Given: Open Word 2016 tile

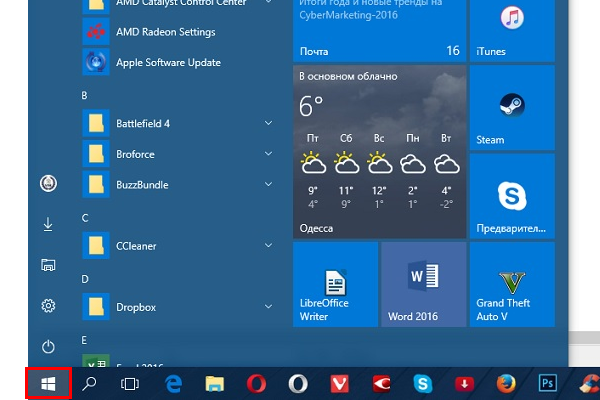Looking at the screenshot, I should coord(424,284).
